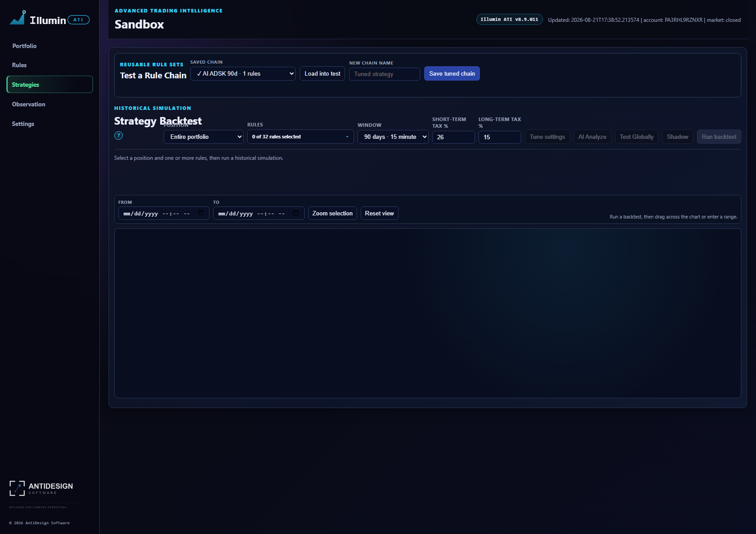Viewport: 756px width, 534px height.
Task: Focus the Long-term tax % field
Action: click(500, 137)
